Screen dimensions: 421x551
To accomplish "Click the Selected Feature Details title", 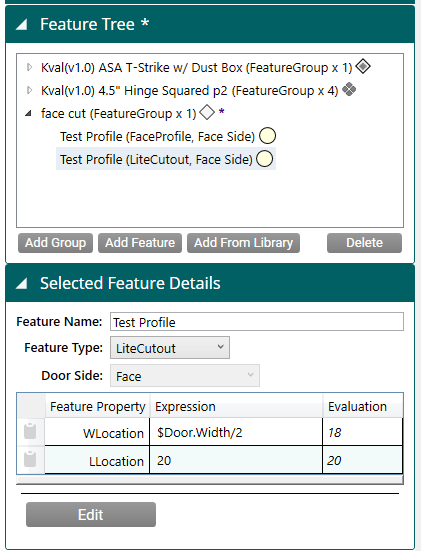I will 130,283.
